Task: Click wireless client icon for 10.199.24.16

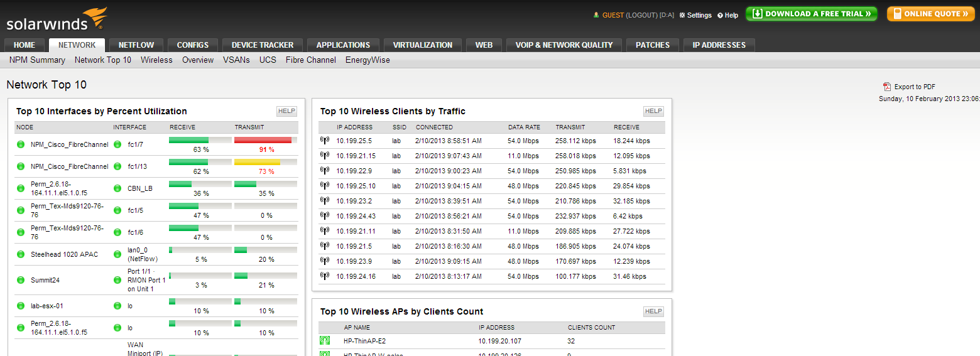Action: [x=325, y=276]
